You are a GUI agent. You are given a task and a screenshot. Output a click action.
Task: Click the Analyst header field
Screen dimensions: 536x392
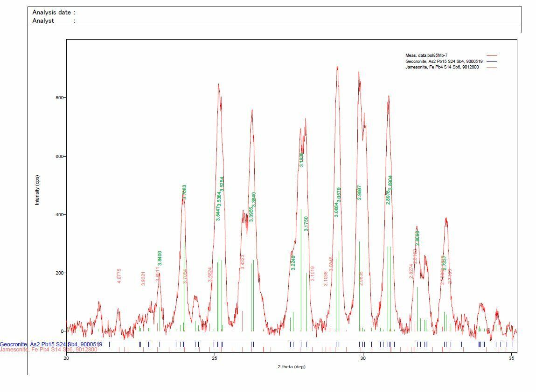click(43, 21)
